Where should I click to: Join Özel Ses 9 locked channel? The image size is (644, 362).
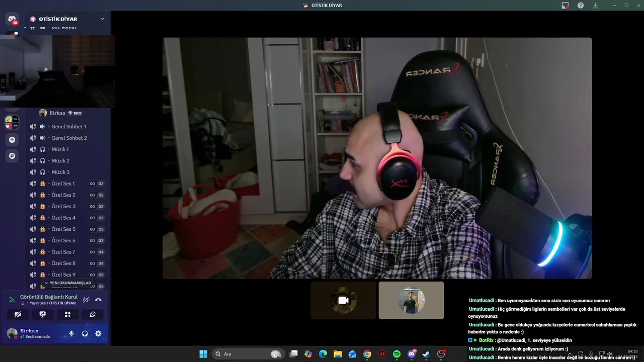(x=67, y=275)
